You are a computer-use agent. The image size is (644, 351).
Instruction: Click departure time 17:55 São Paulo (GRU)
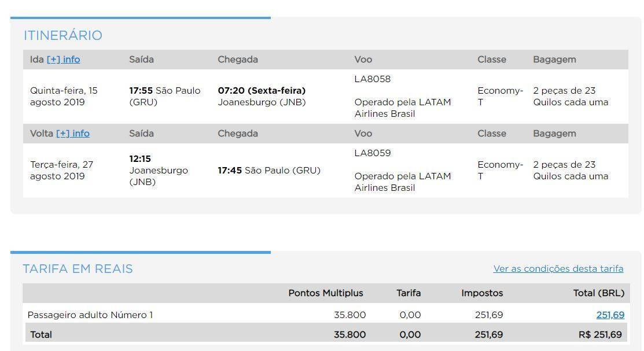coord(165,96)
